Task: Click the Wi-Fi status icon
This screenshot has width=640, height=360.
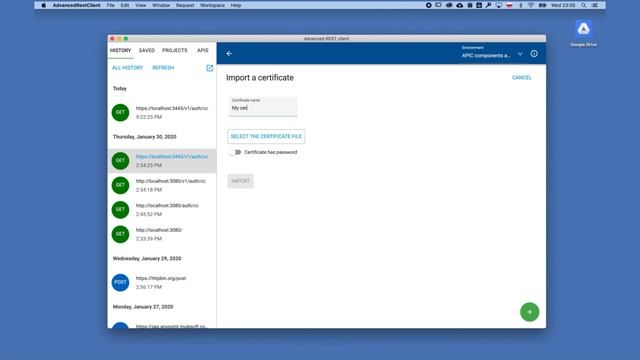Action: [x=531, y=5]
